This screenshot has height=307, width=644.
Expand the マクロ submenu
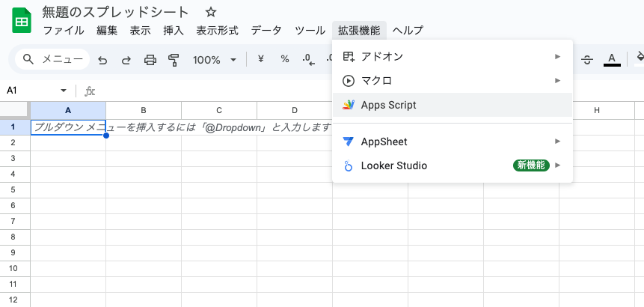coord(452,80)
